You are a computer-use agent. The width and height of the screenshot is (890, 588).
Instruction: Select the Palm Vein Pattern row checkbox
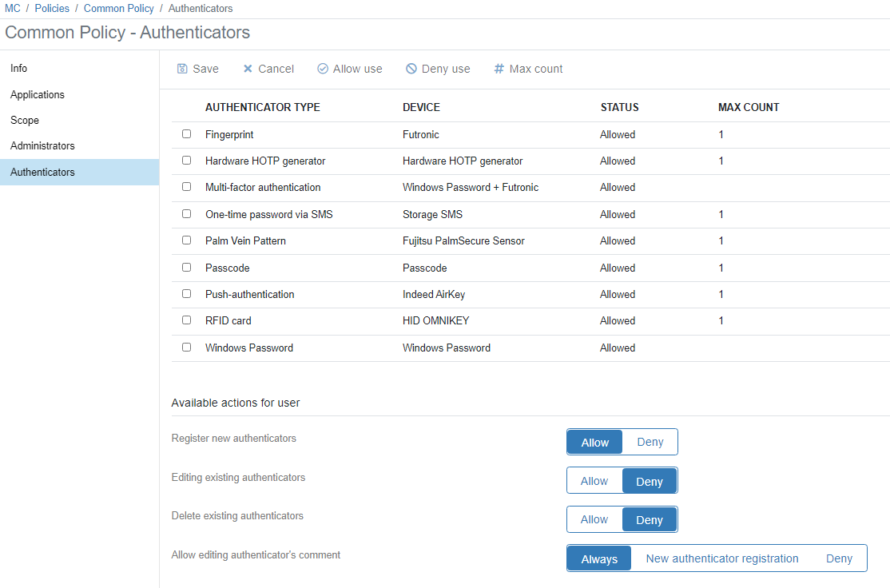(x=187, y=240)
